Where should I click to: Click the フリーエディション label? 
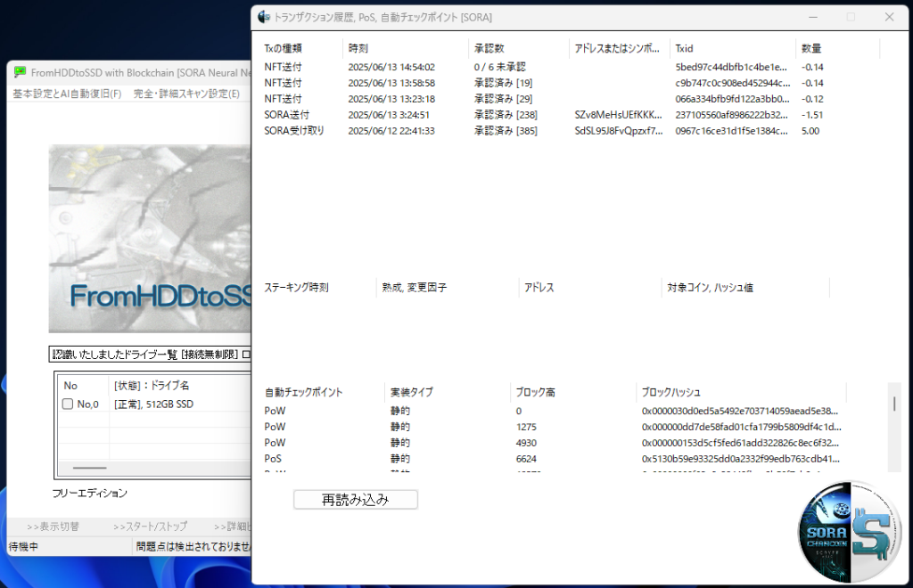click(x=90, y=494)
